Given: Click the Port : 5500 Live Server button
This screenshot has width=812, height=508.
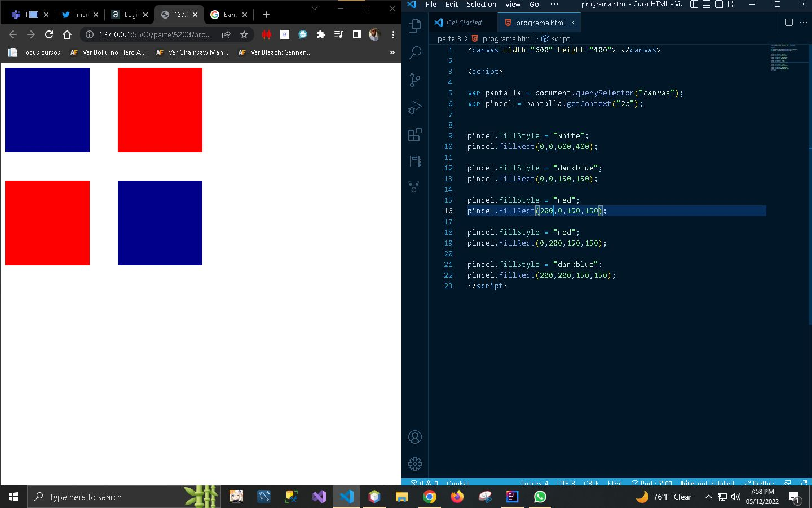Looking at the screenshot, I should point(652,483).
